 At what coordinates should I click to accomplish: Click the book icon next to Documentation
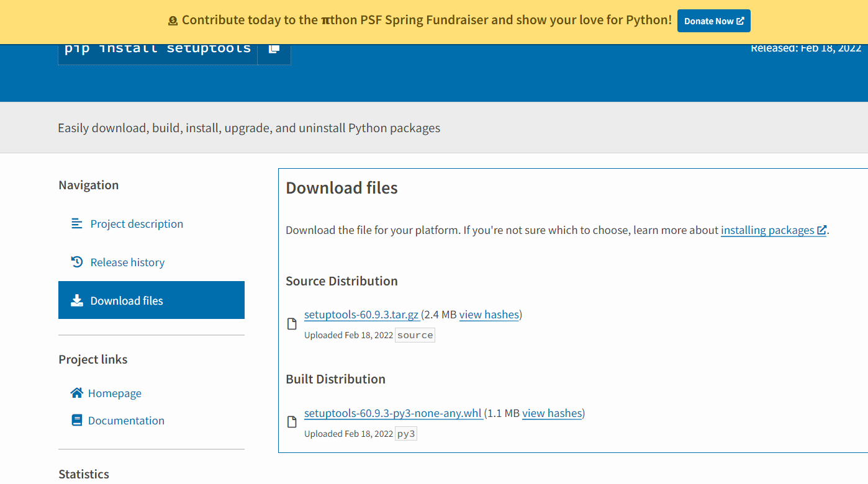76,420
